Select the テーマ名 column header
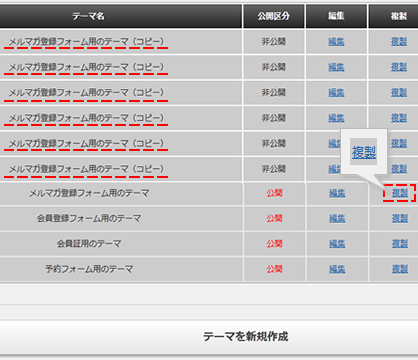 (121, 16)
